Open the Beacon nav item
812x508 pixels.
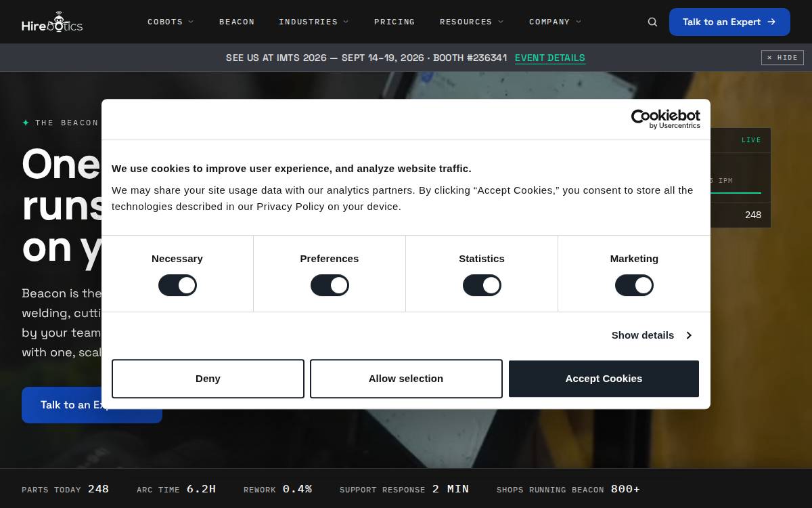coord(237,22)
